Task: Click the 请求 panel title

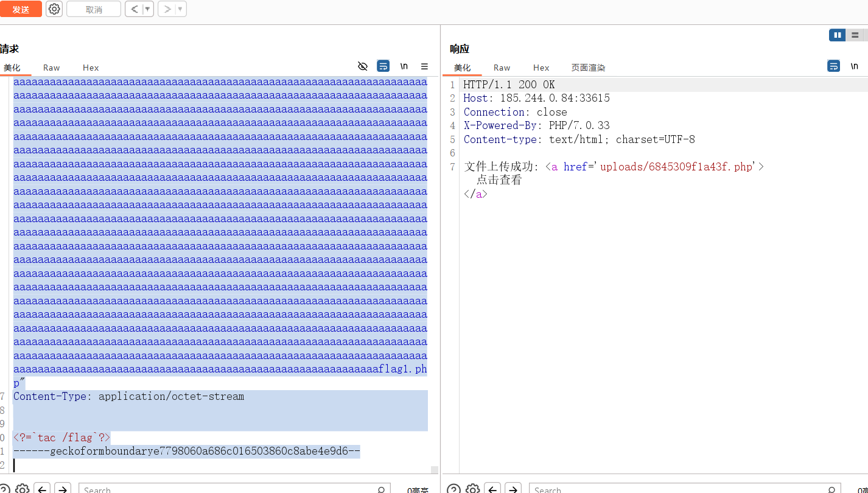Action: click(x=9, y=49)
